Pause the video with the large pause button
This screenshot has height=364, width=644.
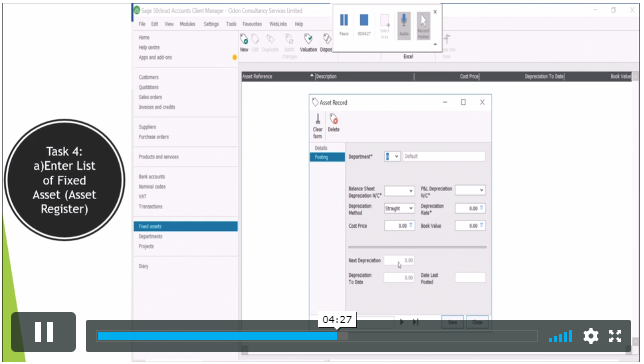[x=44, y=332]
